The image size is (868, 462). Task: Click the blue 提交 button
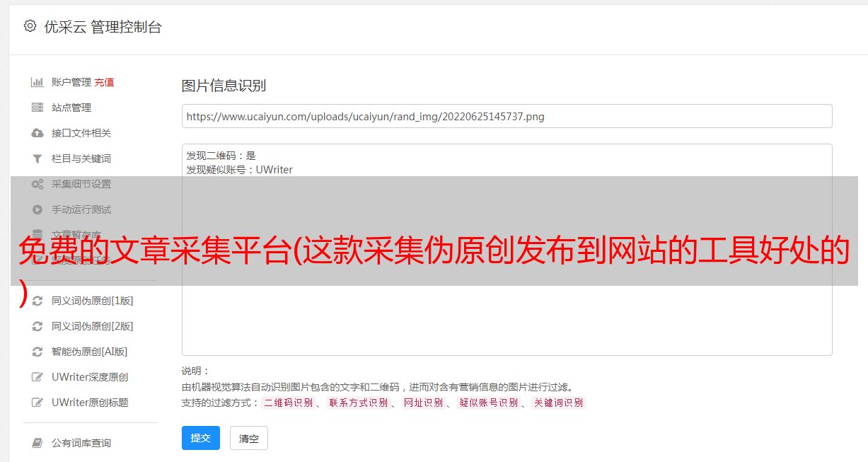point(201,438)
